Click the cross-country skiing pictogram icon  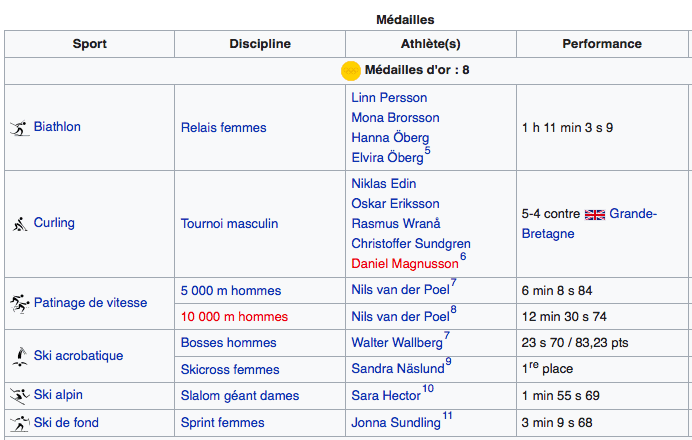click(x=19, y=423)
